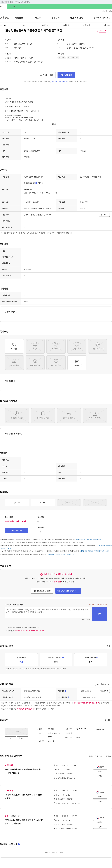Click the 관심기업 star button
Viewport: 112px width, 868px height.
tap(10, 738)
